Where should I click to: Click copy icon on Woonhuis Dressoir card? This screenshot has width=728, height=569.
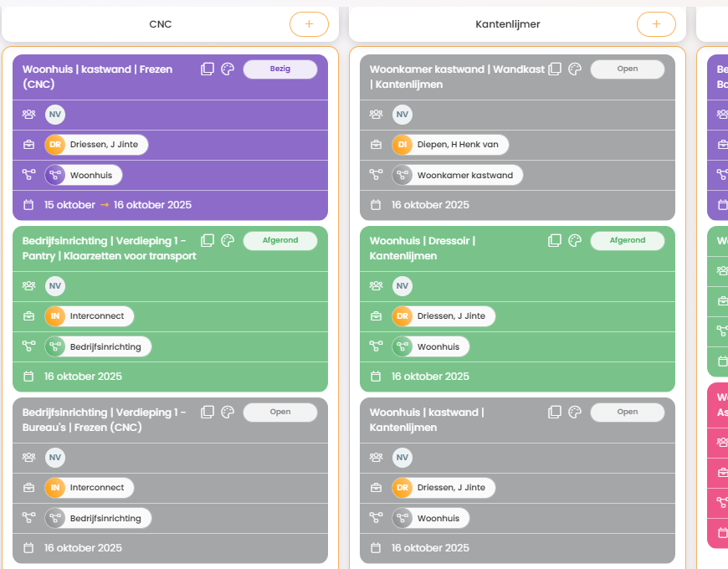click(555, 241)
